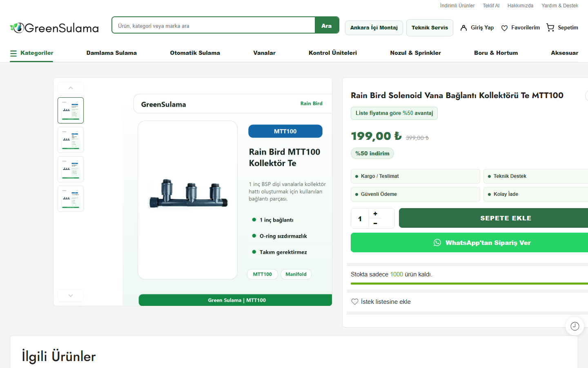The image size is (588, 368).
Task: Open the Boru & Hortum menu
Action: [x=496, y=53]
